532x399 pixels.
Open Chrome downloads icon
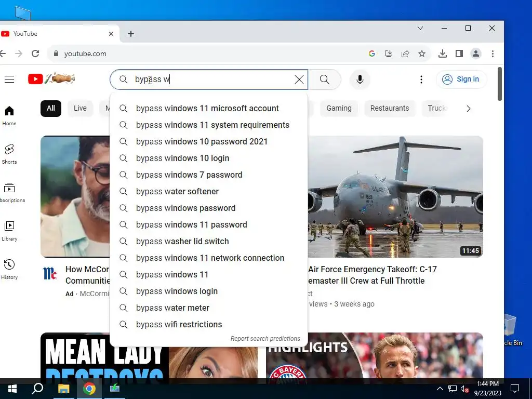tap(443, 54)
